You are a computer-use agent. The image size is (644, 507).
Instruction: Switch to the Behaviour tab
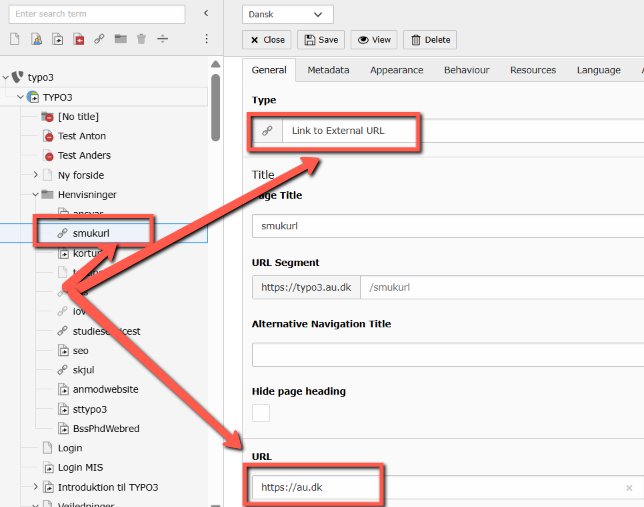[466, 70]
